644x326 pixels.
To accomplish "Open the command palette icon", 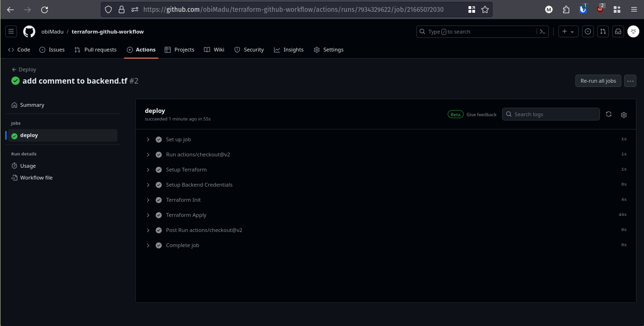I will point(542,32).
